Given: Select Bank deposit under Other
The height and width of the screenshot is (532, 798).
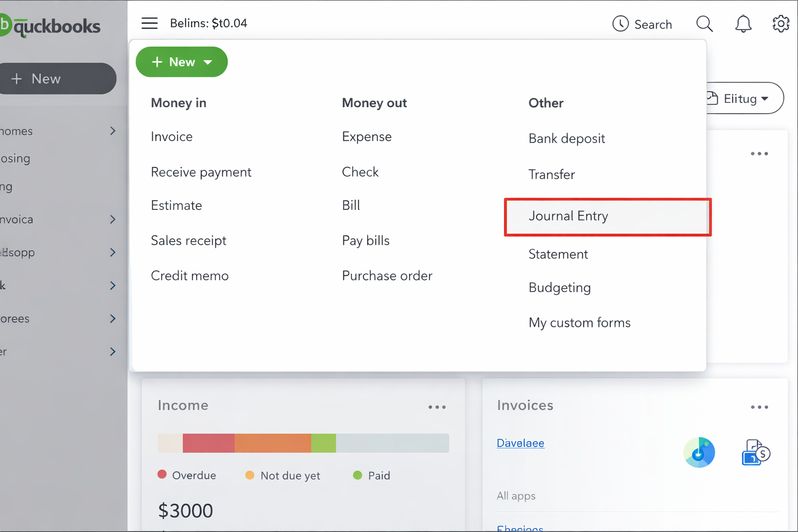Looking at the screenshot, I should click(x=566, y=138).
